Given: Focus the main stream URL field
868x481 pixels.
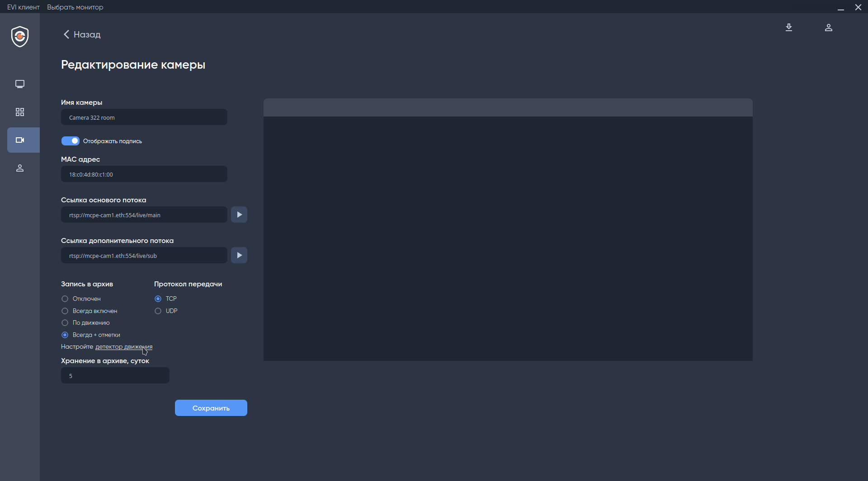Looking at the screenshot, I should 144,215.
